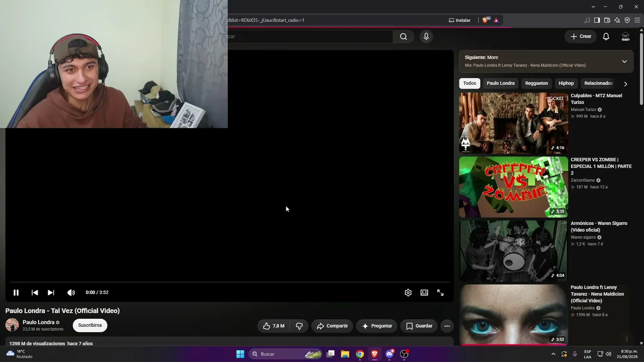Switch to Discord on the taskbar

pyautogui.click(x=389, y=354)
